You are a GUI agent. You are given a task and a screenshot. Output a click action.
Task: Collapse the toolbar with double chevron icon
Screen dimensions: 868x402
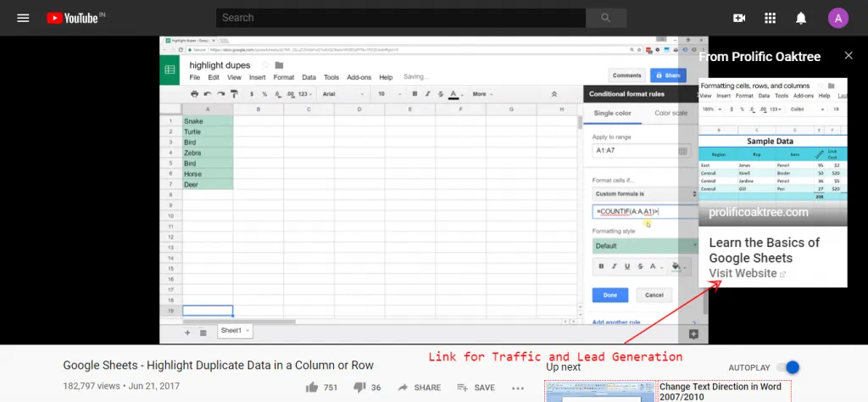[554, 94]
